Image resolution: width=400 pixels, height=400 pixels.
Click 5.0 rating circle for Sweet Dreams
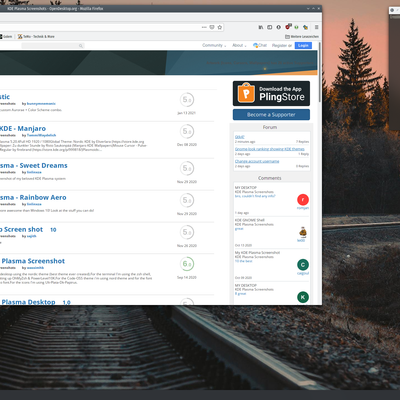coord(187,168)
